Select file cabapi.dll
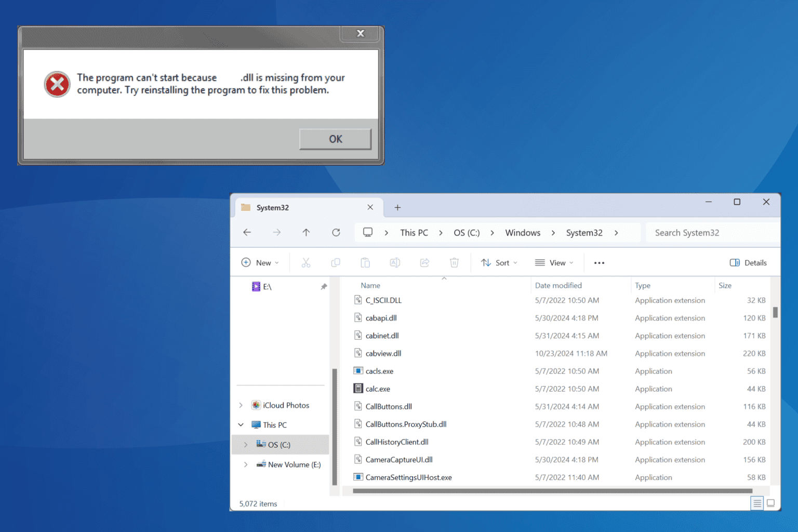Viewport: 798px width, 532px height. tap(381, 318)
